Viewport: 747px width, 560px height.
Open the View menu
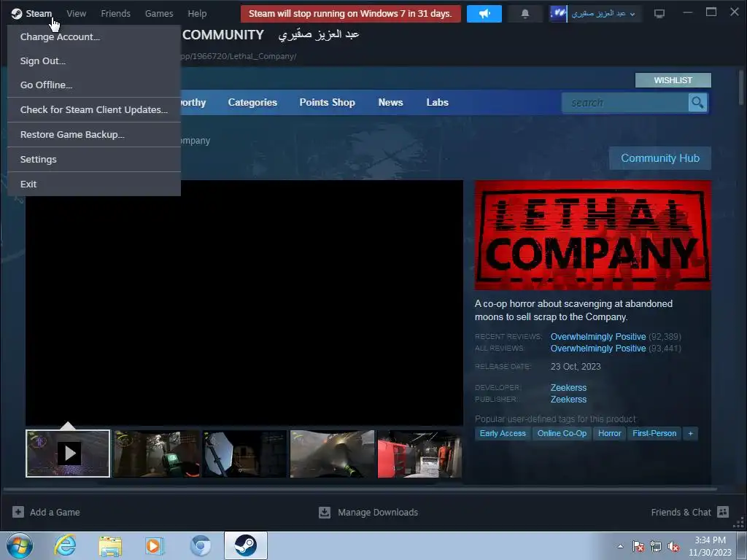click(x=76, y=14)
